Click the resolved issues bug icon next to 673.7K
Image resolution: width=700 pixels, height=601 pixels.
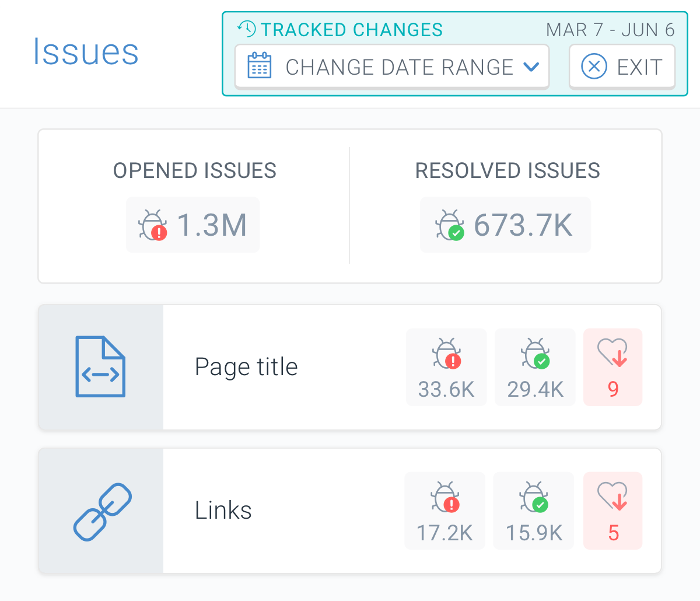tap(450, 225)
